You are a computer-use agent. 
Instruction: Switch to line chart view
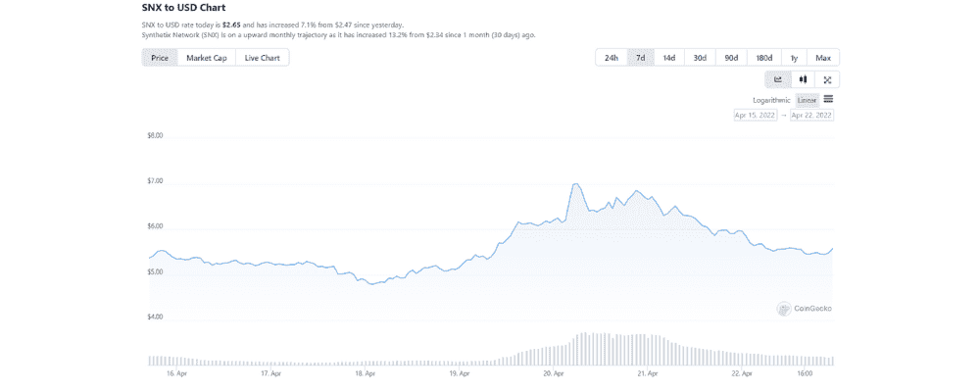778,79
